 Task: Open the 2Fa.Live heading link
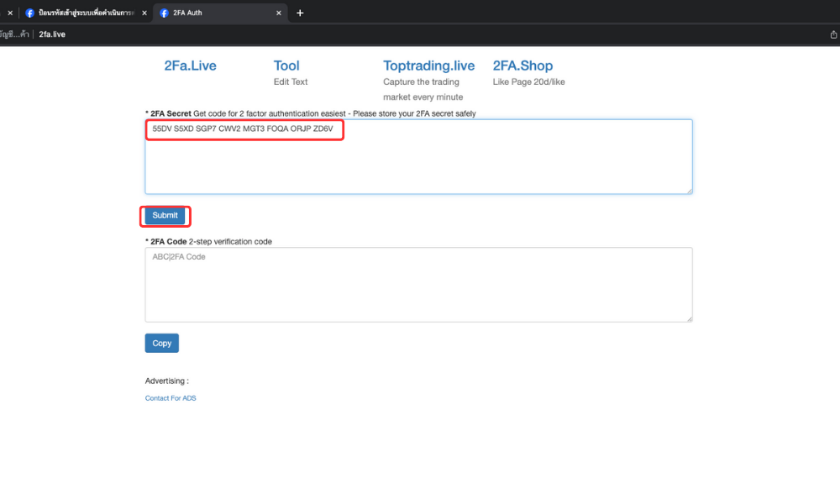(x=190, y=66)
